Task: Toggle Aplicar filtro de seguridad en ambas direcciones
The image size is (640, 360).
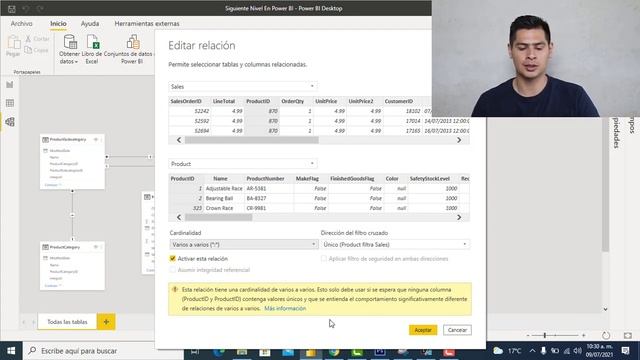Action: pyautogui.click(x=324, y=258)
